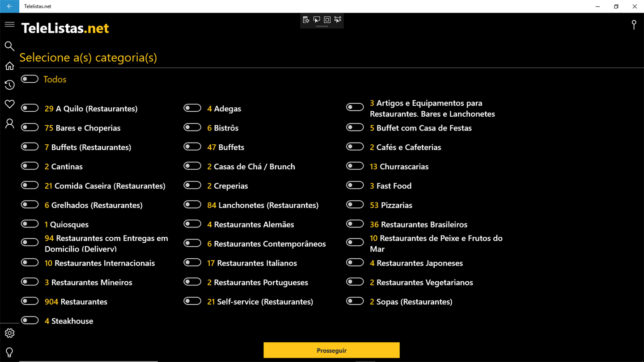Image resolution: width=644 pixels, height=362 pixels.
Task: Click Restaurantes Internacionais label
Action: 100,263
